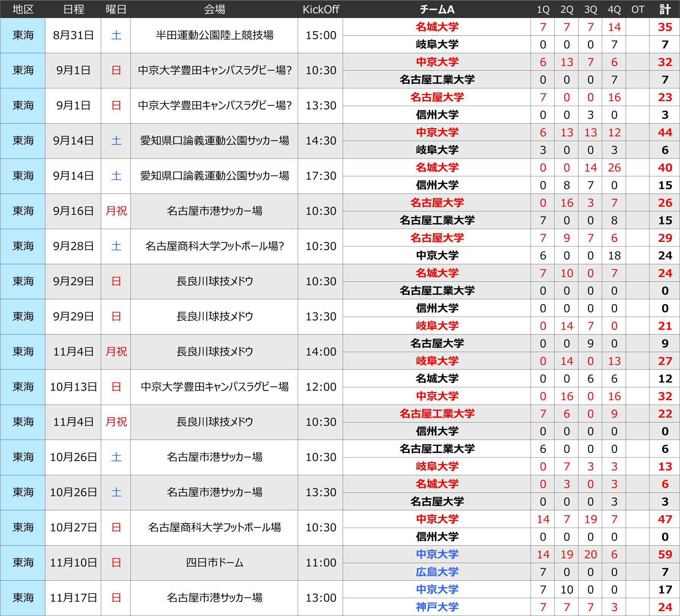This screenshot has height=616, width=680.
Task: Click total score 47 for 中京大学
Action: click(665, 519)
